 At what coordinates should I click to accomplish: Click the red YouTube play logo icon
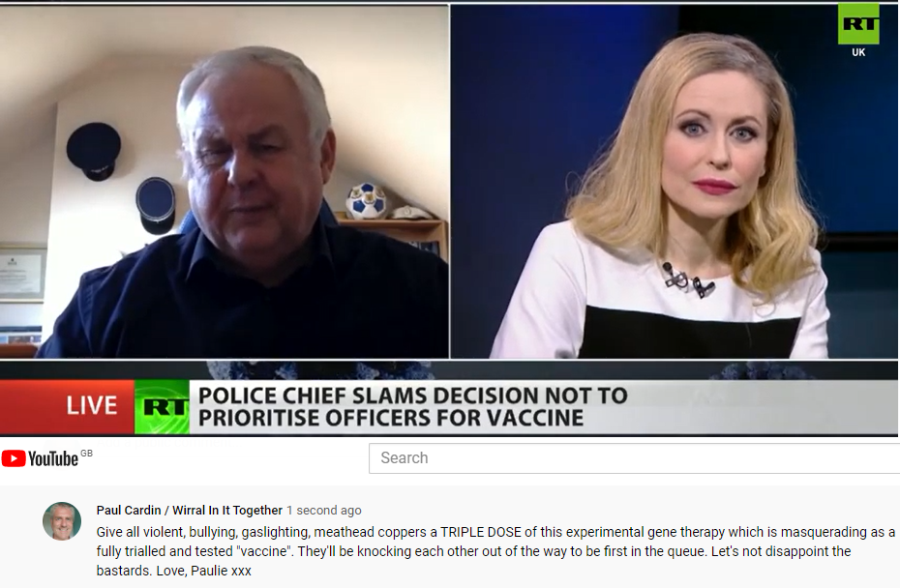14,458
